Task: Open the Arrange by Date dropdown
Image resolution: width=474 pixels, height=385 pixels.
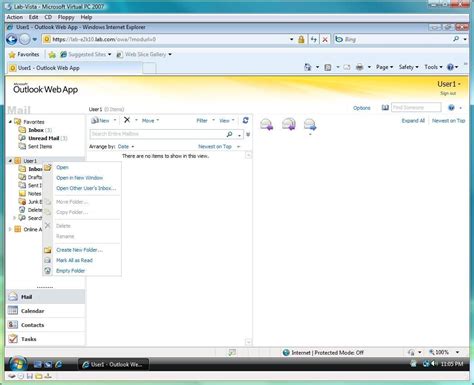Action: 126,147
